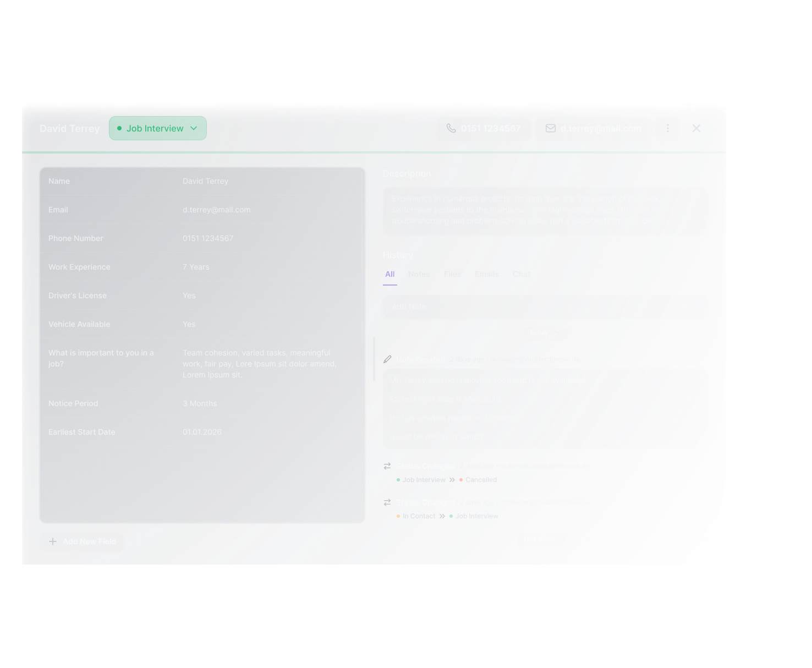Screen dimensions: 812x668
Task: Select the All history tab
Action: coord(390,274)
